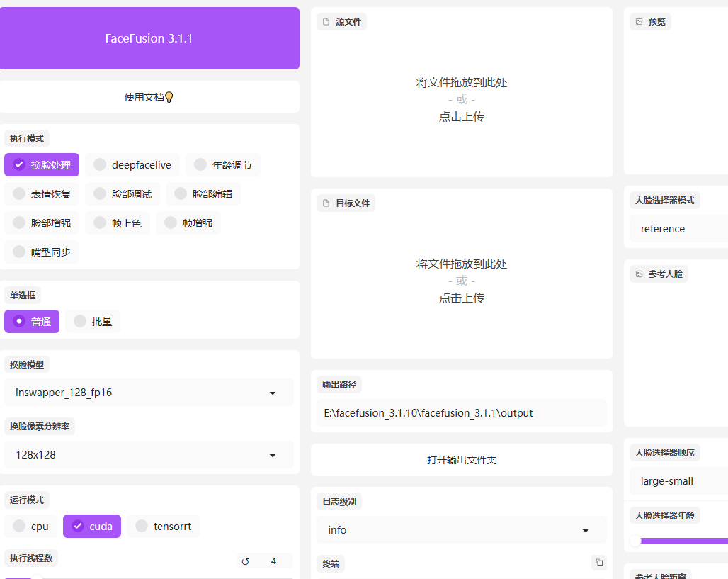728x579 pixels.
Task: Click the 终端 section label
Action: (x=331, y=563)
